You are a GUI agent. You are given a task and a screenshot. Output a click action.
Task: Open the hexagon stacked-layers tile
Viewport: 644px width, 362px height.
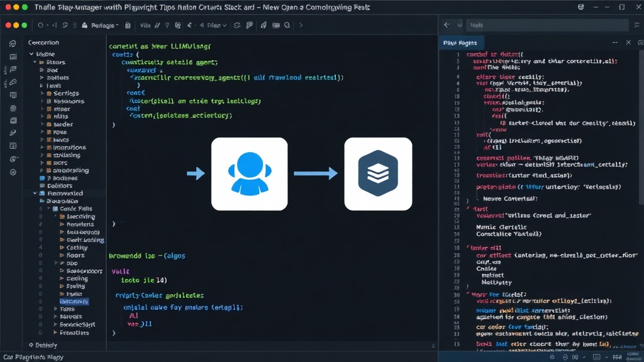[x=378, y=174]
